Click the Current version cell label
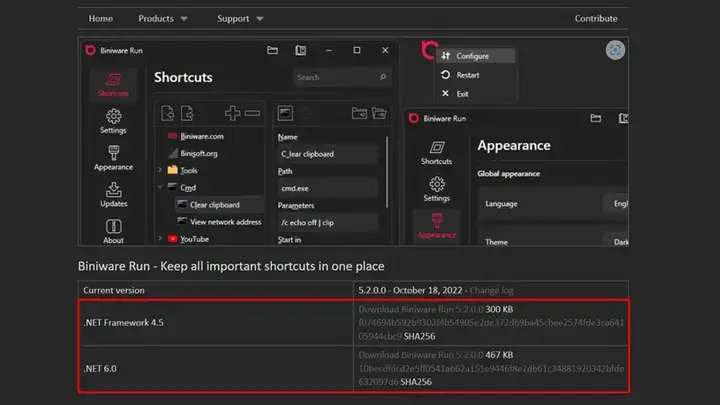 (x=113, y=291)
